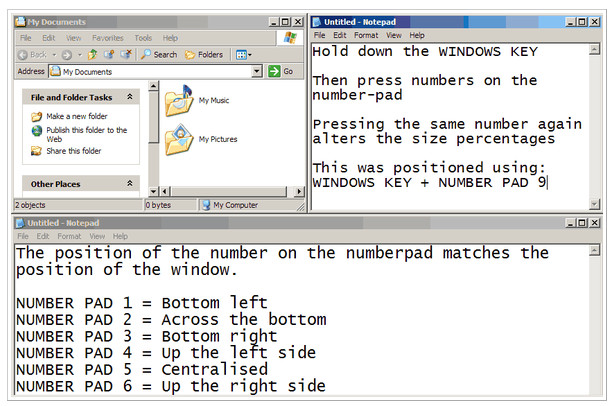This screenshot has width=612, height=406.
Task: Click up arrow of task pane scrollbar
Action: click(x=153, y=85)
